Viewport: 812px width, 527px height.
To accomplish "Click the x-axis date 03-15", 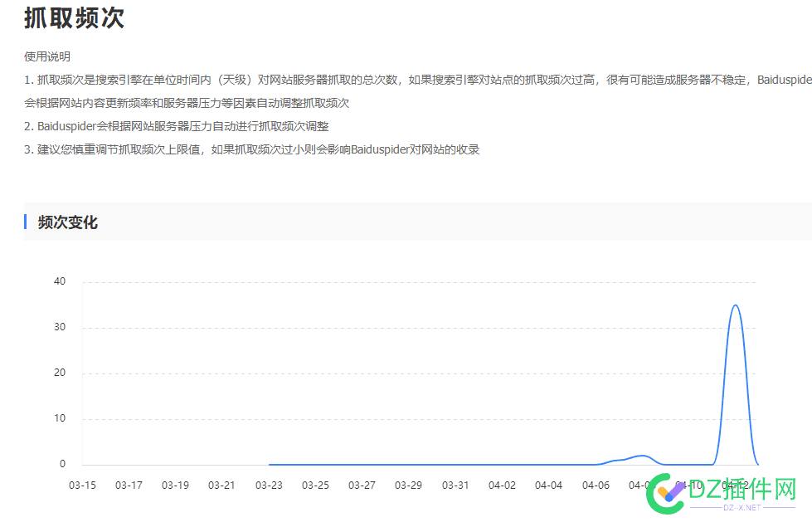I will coord(82,486).
